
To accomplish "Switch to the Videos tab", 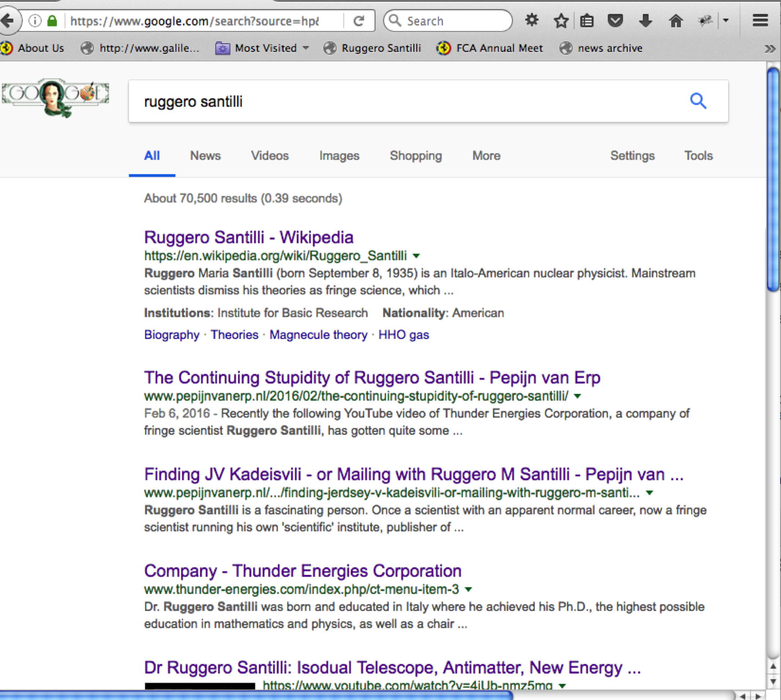I will pyautogui.click(x=270, y=156).
